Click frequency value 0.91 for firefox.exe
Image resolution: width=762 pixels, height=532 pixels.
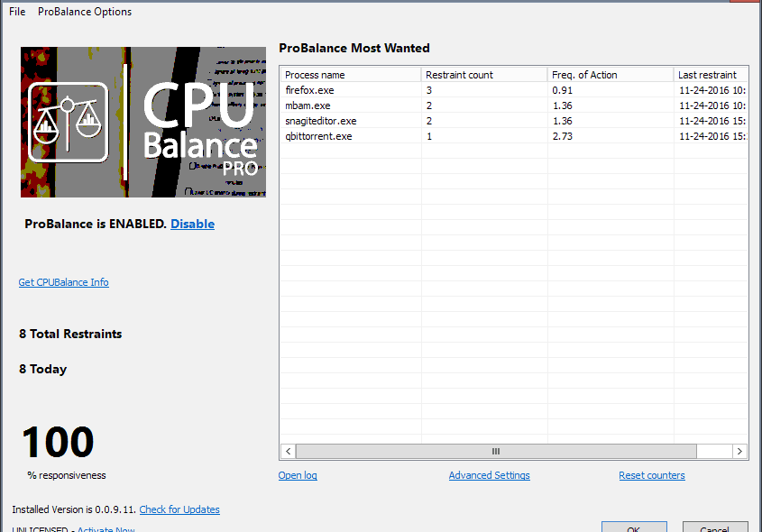pos(563,90)
